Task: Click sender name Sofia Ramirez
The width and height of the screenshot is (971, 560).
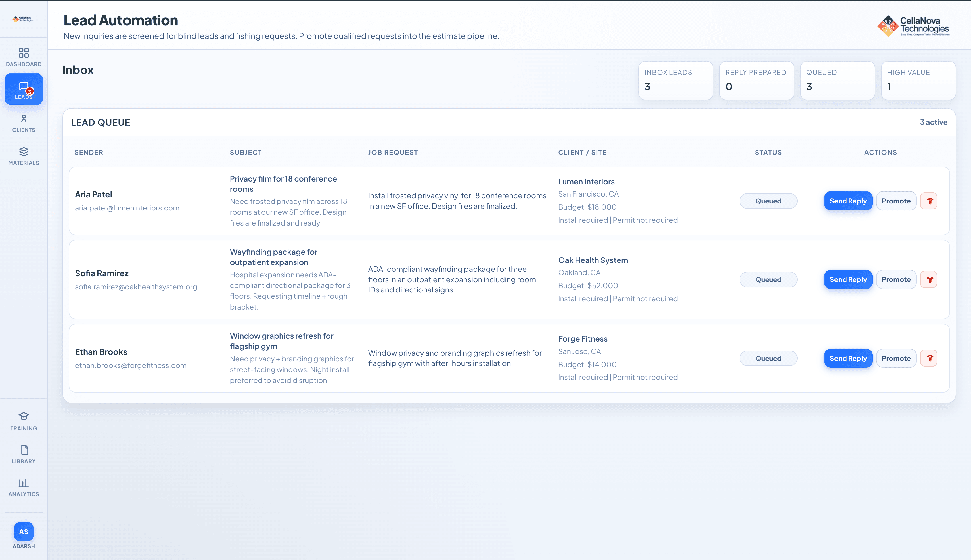Action: click(x=102, y=273)
